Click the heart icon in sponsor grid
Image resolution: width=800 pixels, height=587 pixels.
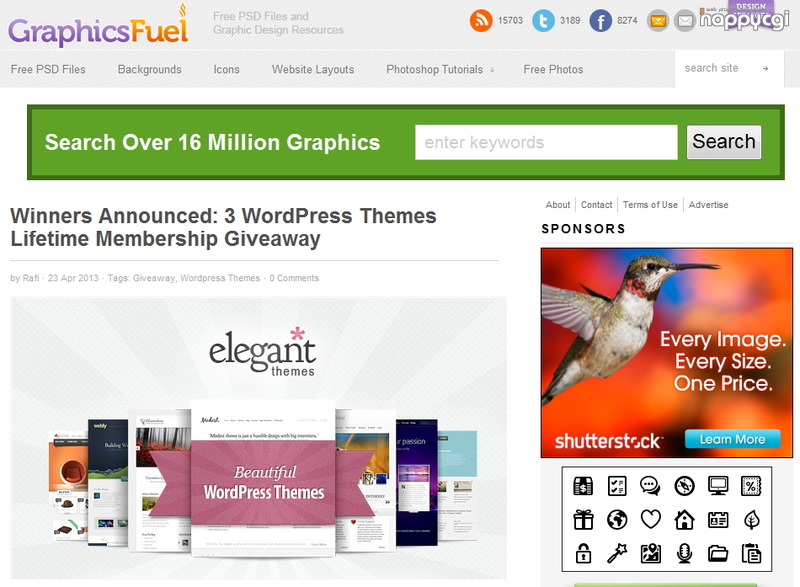[x=651, y=520]
